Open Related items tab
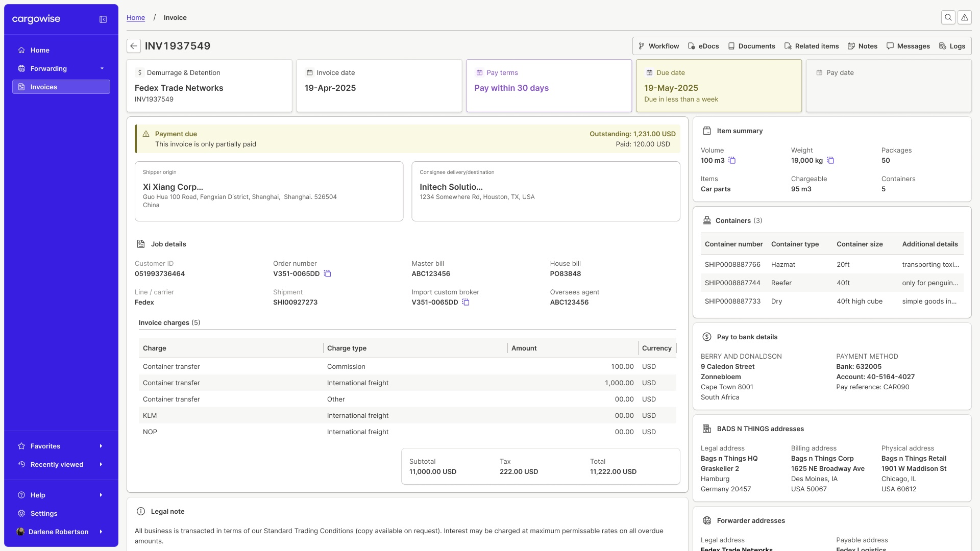Screen dimensions: 980x551 click(x=812, y=46)
